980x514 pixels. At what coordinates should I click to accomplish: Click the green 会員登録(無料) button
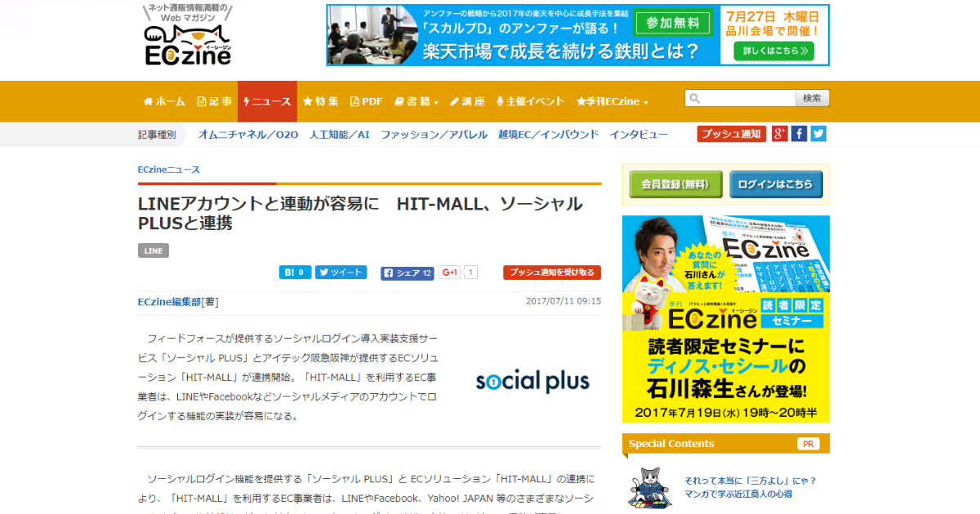click(x=675, y=184)
